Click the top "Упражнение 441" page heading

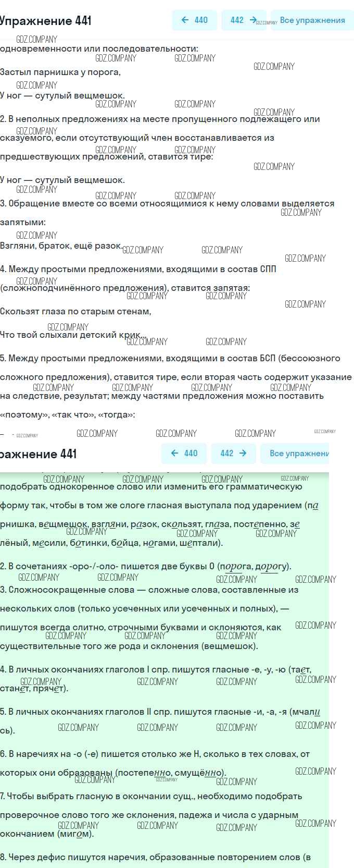pos(46,21)
